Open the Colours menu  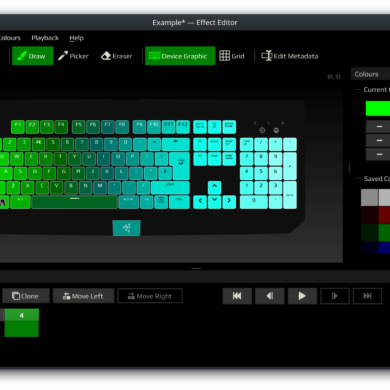(x=10, y=38)
